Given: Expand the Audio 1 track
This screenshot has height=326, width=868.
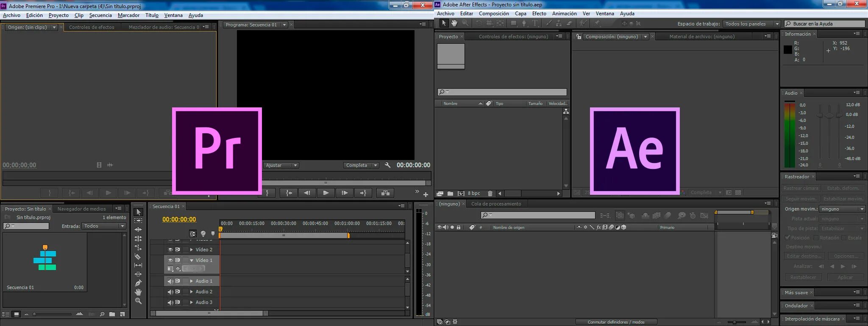Looking at the screenshot, I should (x=192, y=281).
